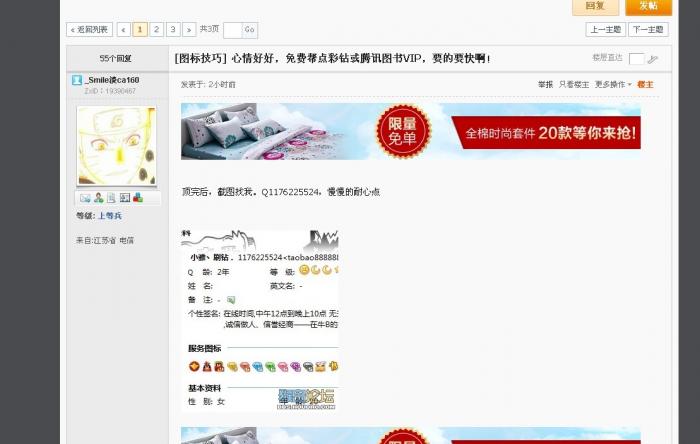Click the previous page arrow in pagination
700x444 pixels.
pyautogui.click(x=124, y=30)
